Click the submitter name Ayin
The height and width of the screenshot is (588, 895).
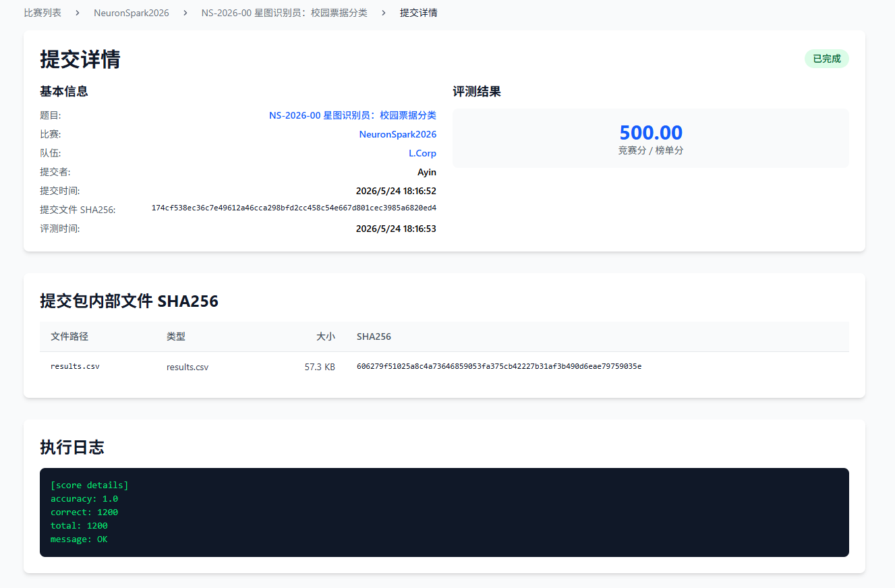tap(427, 172)
